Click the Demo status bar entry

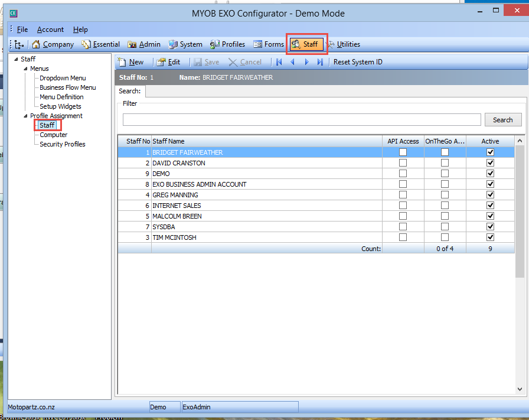tap(165, 407)
